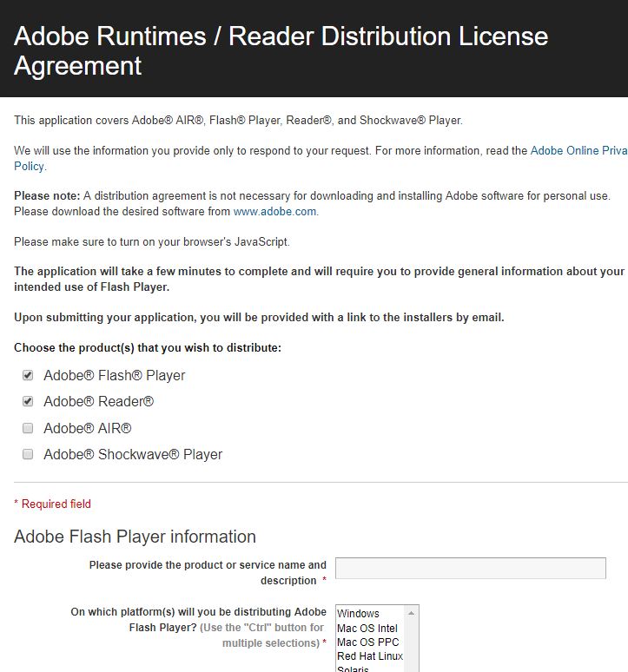Click the Required field notice
Image resolution: width=628 pixels, height=672 pixels.
pos(52,504)
